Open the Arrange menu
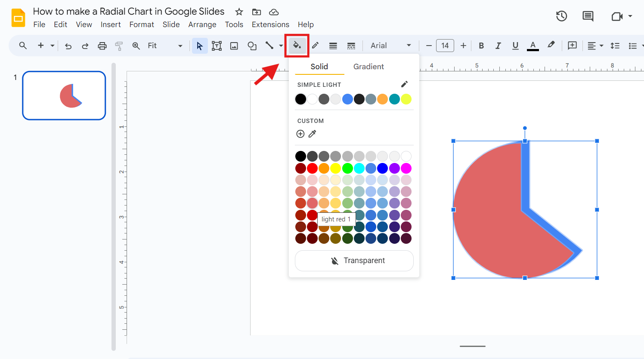This screenshot has height=359, width=644. [202, 25]
